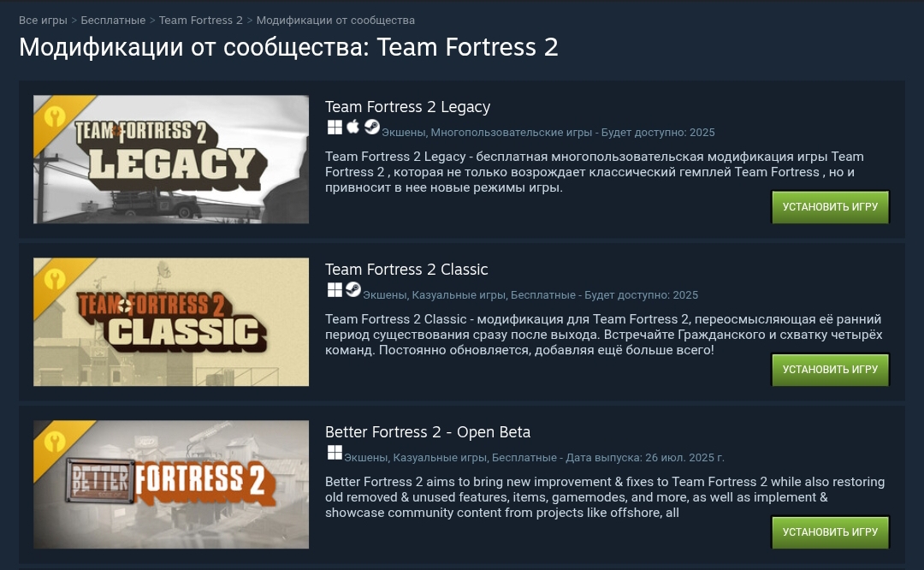924x570 pixels.
Task: Open the Better Fortress 2 - Open Beta title
Action: point(428,432)
